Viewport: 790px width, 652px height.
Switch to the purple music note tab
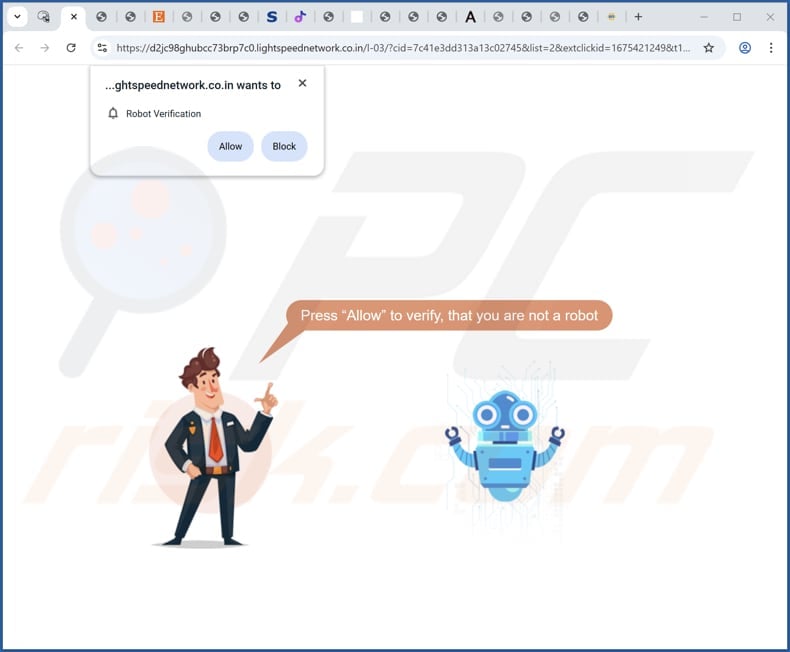pyautogui.click(x=300, y=17)
